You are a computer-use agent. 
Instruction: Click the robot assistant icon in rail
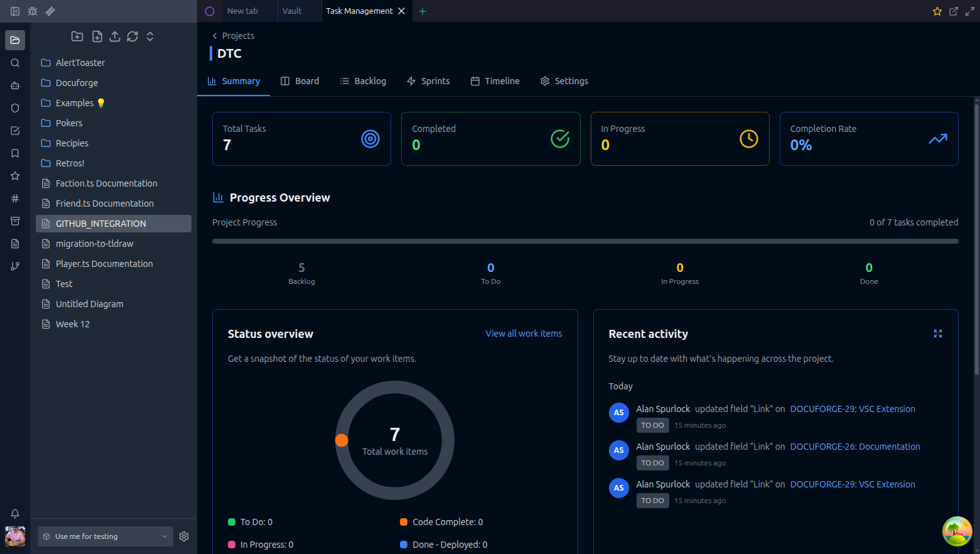tap(15, 85)
